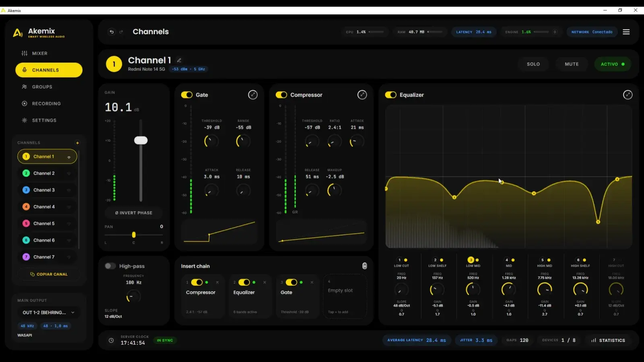The height and width of the screenshot is (362, 644).
Task: Click the Compressor makeup gain knob
Action: click(334, 190)
